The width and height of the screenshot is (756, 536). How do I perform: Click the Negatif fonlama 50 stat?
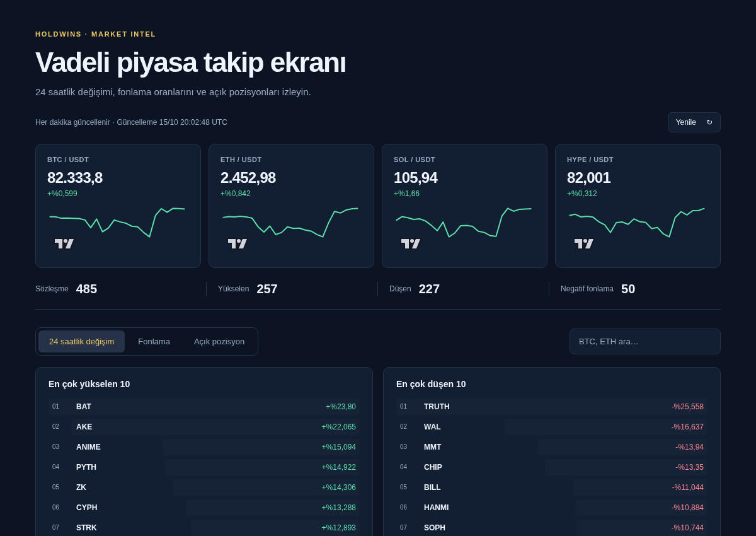598,289
